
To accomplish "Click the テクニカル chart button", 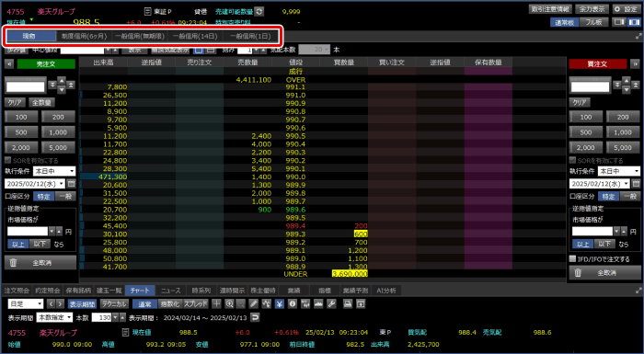I will [x=115, y=304].
